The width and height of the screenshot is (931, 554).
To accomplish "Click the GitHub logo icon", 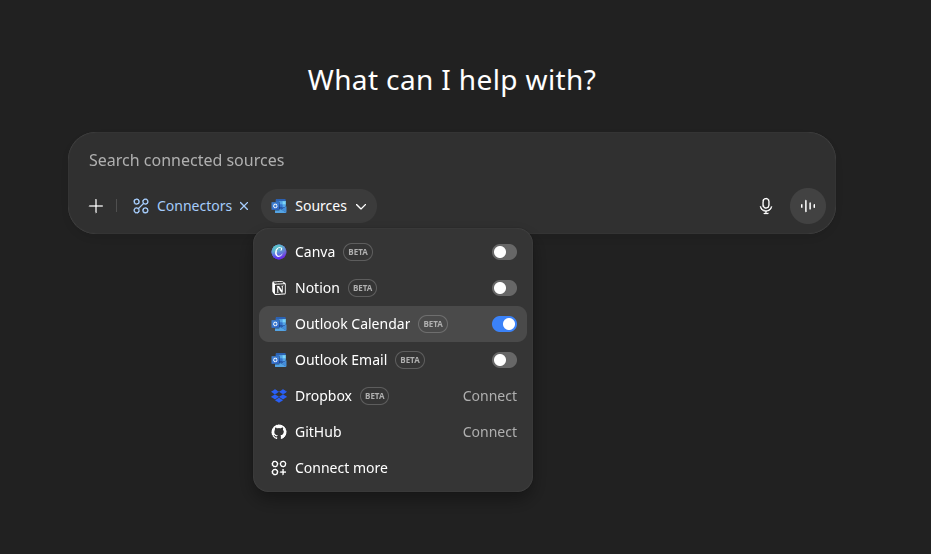I will point(279,432).
